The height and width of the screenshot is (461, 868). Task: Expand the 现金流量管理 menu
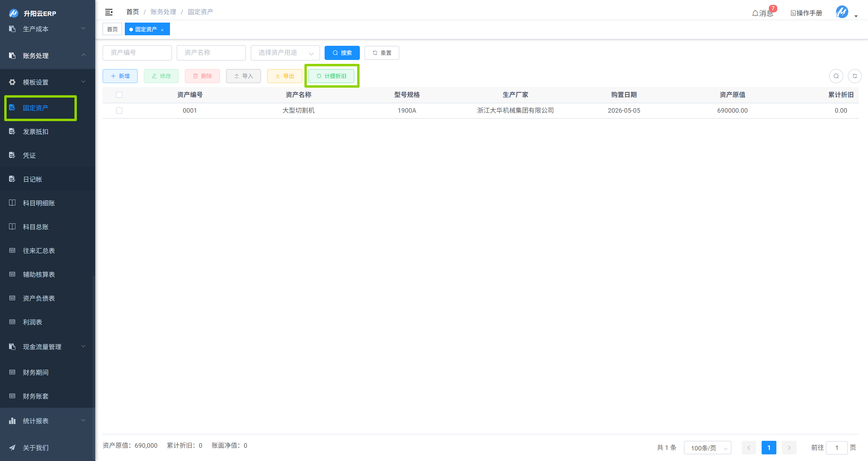click(48, 347)
